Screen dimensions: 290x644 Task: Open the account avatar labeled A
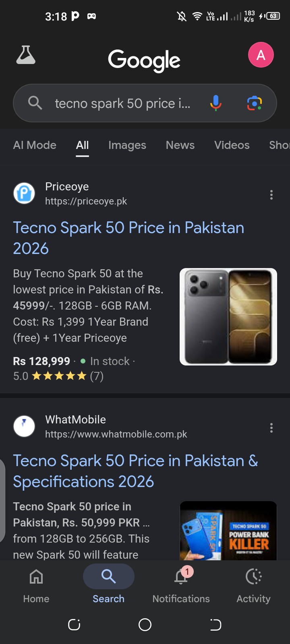point(261,55)
